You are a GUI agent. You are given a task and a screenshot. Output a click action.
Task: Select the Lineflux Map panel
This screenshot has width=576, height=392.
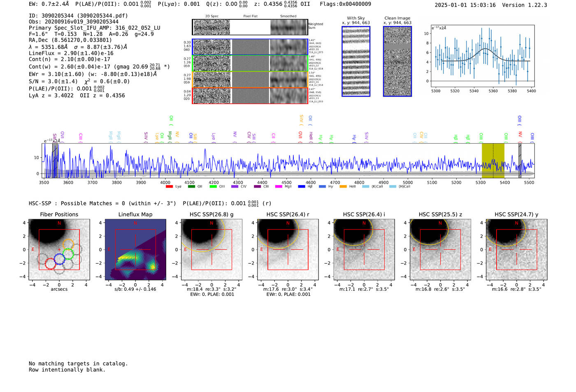pos(135,250)
